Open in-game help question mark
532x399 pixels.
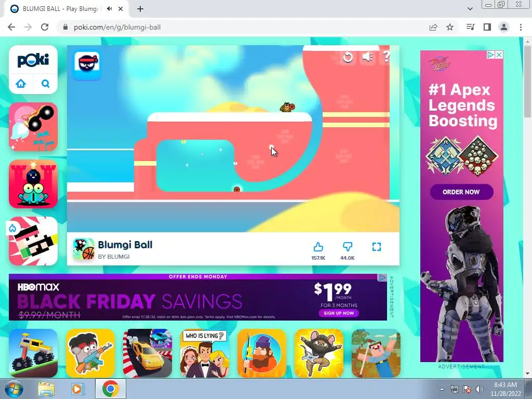coord(386,56)
